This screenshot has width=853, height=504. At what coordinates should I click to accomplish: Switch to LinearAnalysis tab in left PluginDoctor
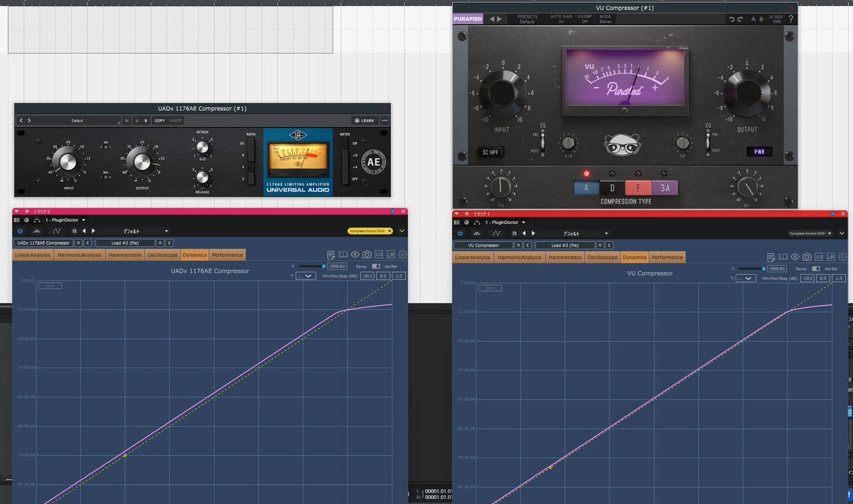click(x=33, y=255)
